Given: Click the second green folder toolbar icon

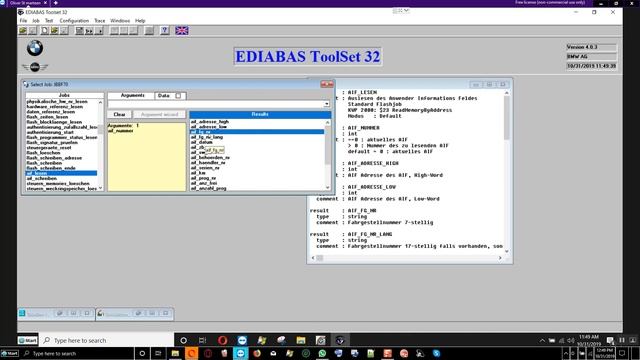Looking at the screenshot, I should click(x=54, y=31).
